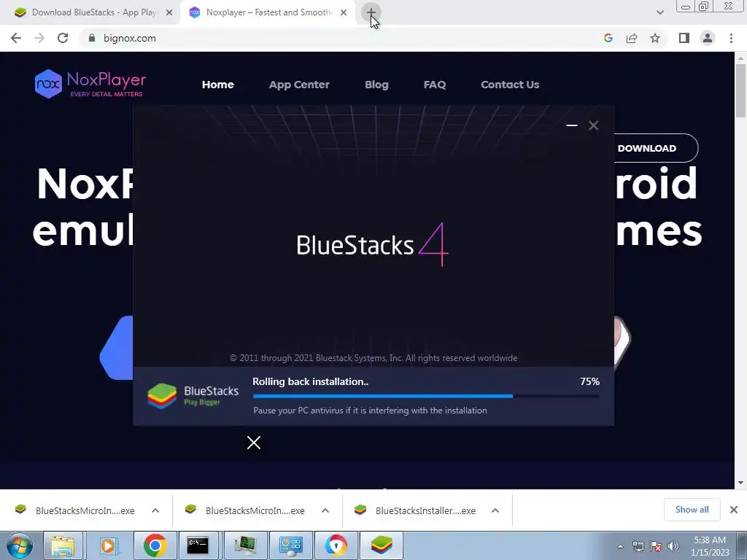
Task: Open media player taskbar icon
Action: 108,545
